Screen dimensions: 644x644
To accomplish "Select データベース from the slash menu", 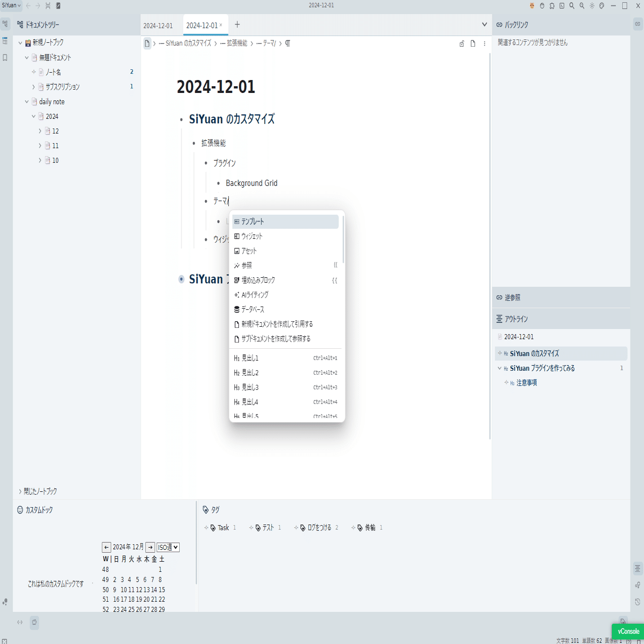I will coord(286,309).
